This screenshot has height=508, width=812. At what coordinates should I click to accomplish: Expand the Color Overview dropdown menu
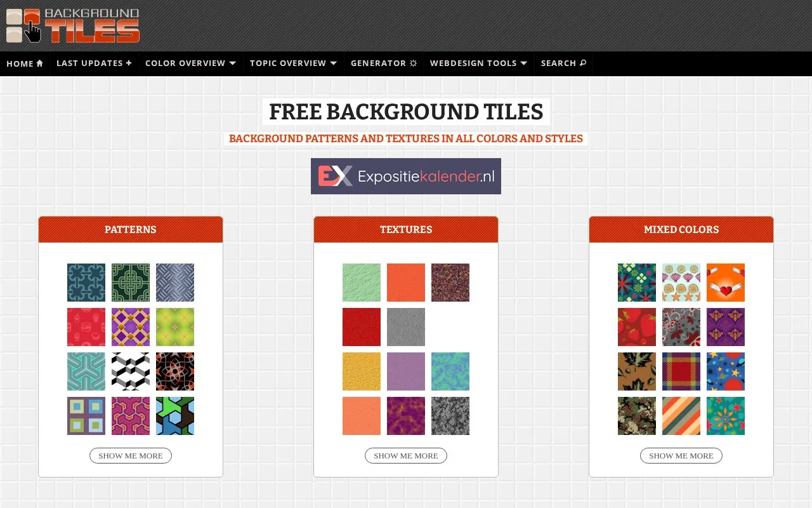[190, 63]
